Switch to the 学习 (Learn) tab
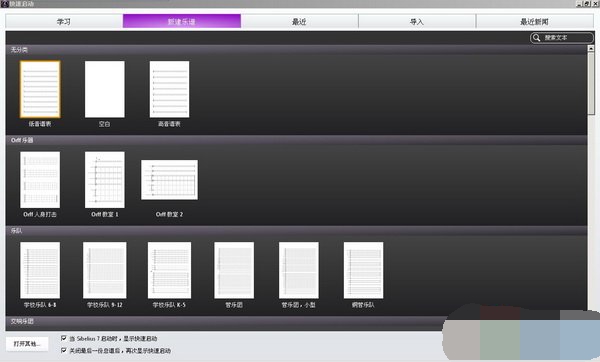 click(64, 21)
